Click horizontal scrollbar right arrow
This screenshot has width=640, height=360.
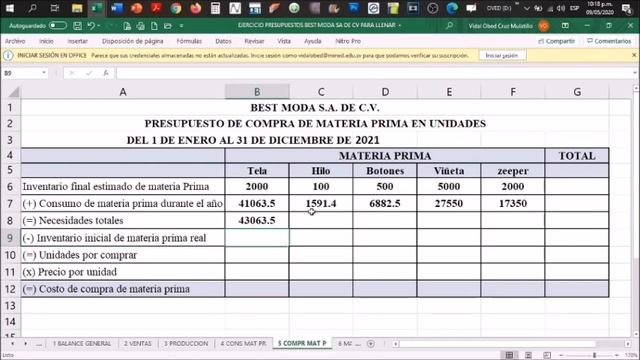[628, 344]
